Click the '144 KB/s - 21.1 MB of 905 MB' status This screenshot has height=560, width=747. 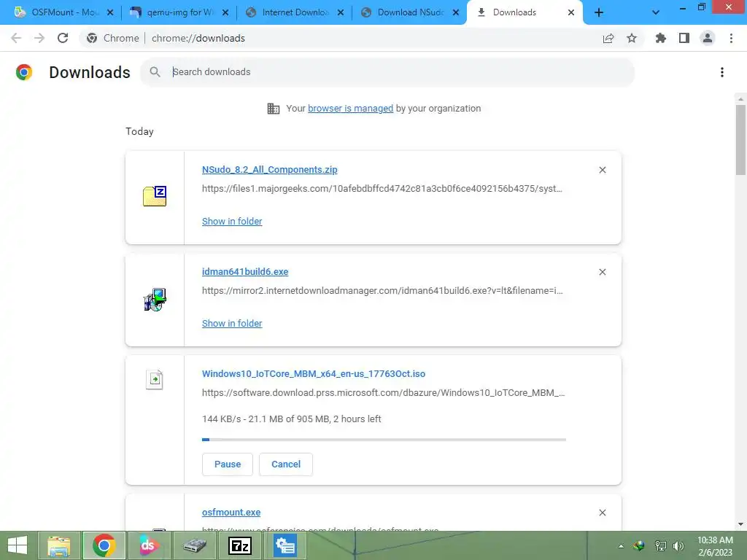pos(292,419)
